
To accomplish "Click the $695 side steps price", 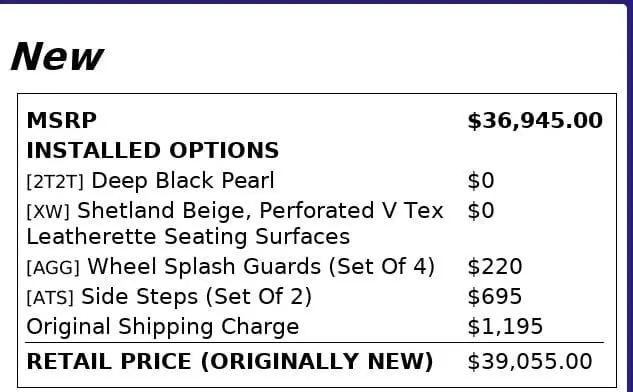I will click(495, 296).
